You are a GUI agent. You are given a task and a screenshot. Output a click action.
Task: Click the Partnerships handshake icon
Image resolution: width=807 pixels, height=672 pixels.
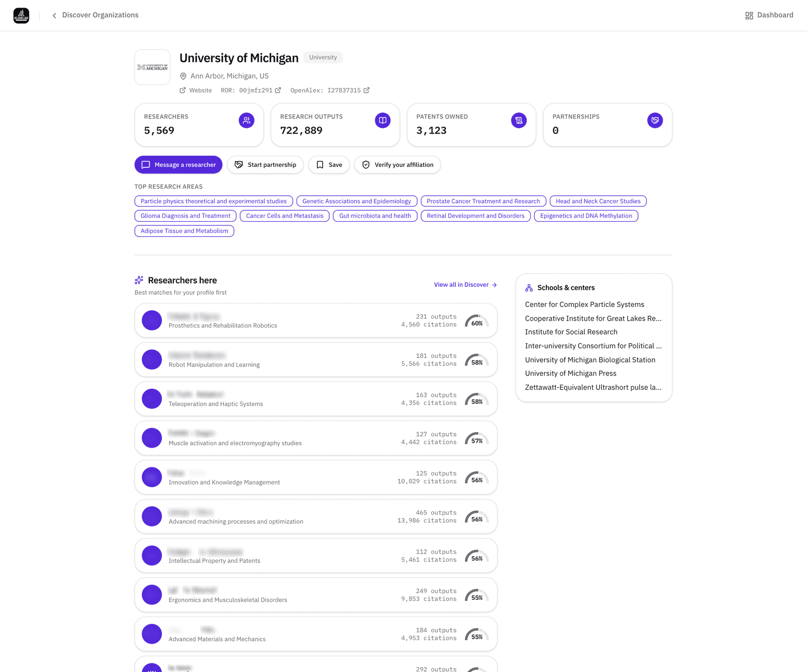(655, 120)
